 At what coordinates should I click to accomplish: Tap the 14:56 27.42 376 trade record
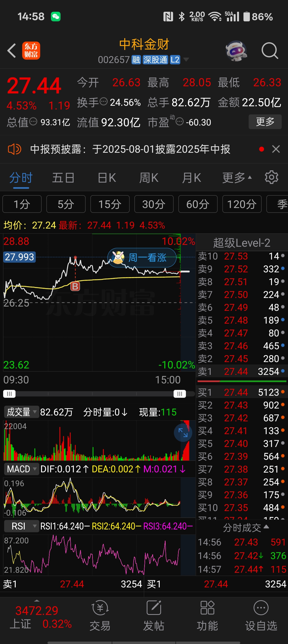coord(242,556)
